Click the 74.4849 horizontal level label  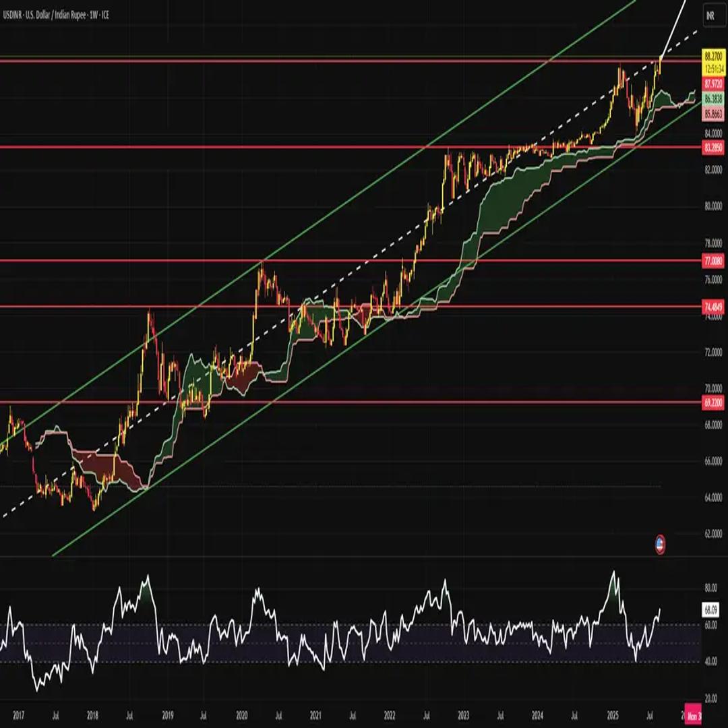point(713,307)
